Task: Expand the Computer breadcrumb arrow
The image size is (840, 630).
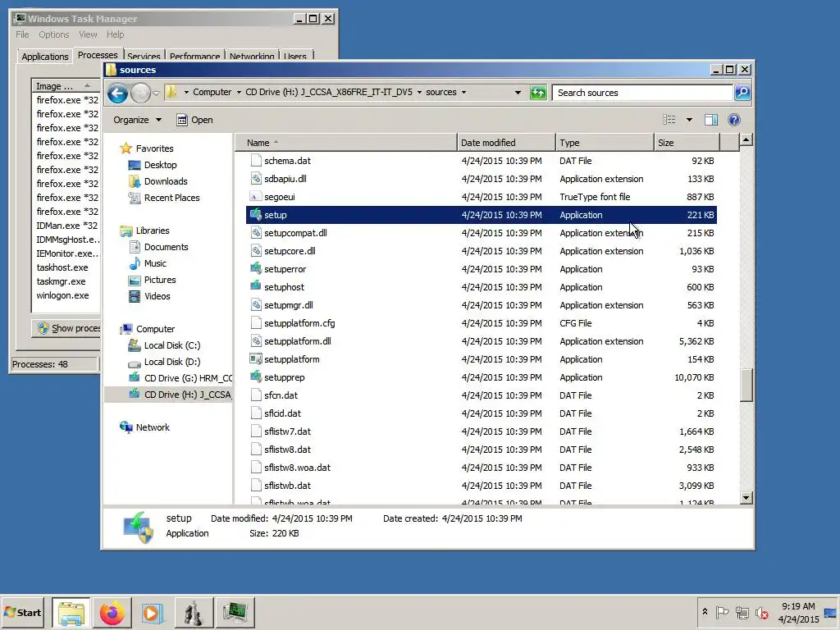Action: (x=239, y=92)
